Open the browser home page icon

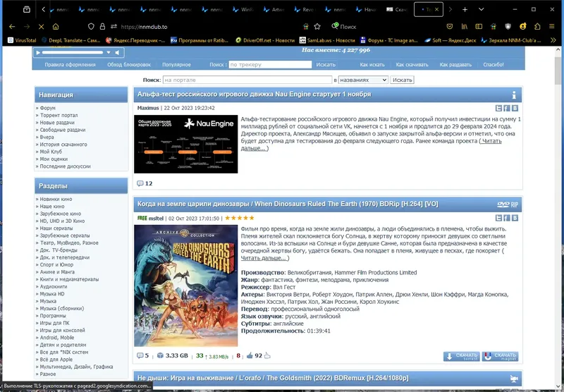[56, 27]
